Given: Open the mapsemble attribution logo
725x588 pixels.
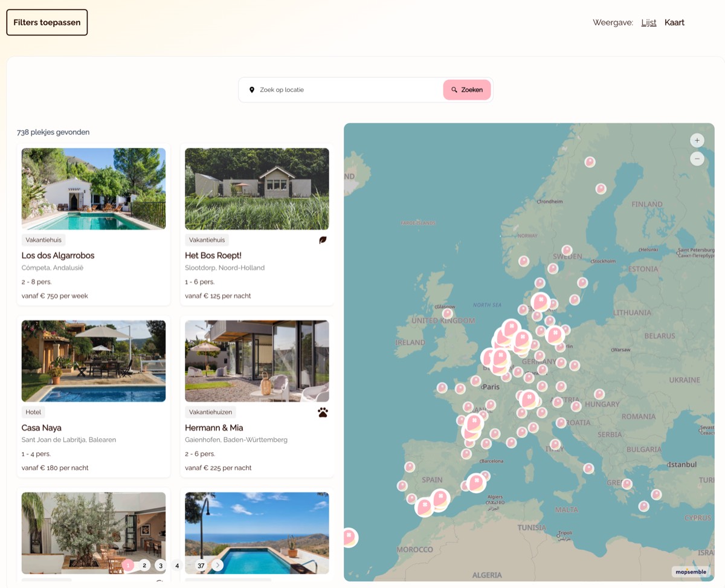Looking at the screenshot, I should click(x=691, y=572).
